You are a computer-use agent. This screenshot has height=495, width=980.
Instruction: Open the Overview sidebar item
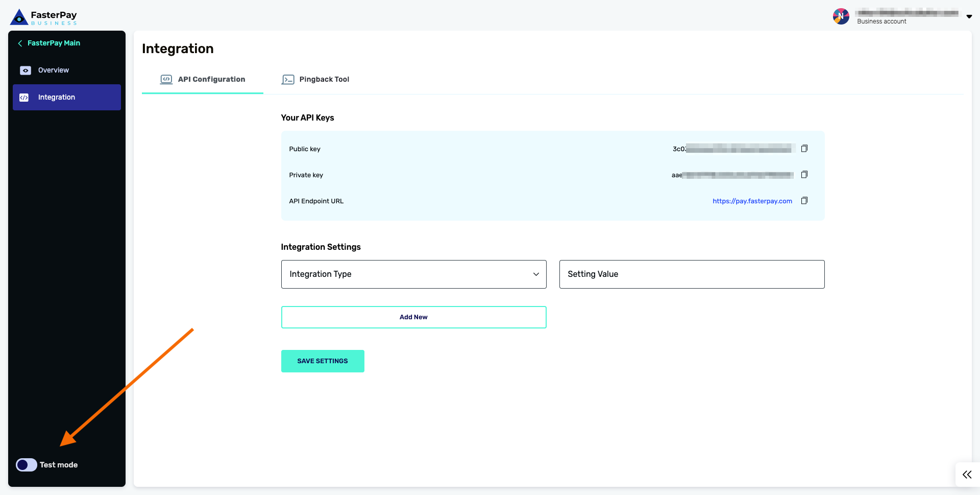pos(67,70)
